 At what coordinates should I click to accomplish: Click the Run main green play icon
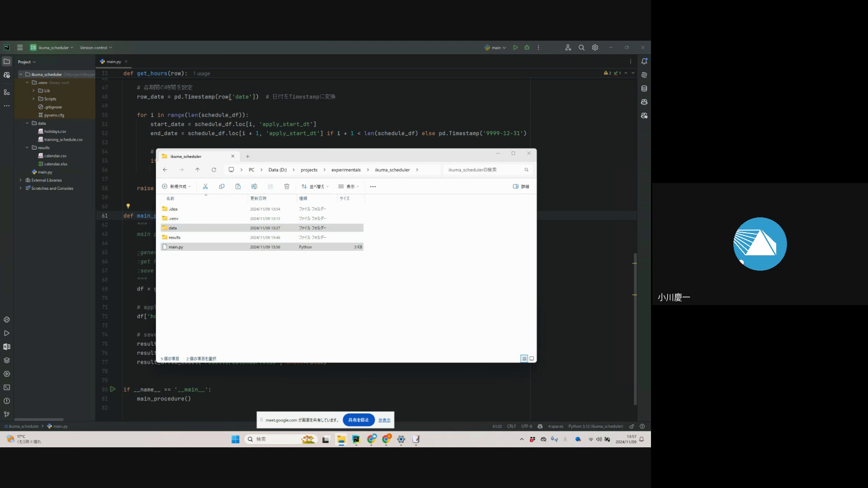pos(515,47)
